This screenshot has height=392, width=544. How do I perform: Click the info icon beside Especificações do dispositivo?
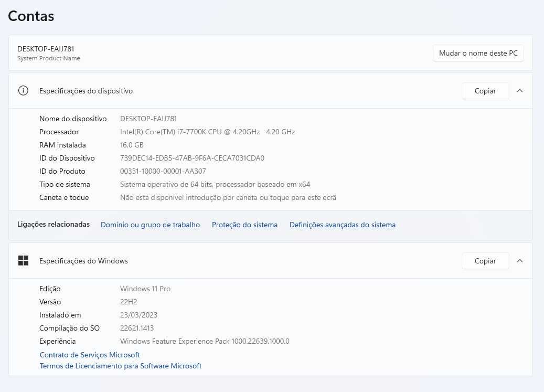pyautogui.click(x=23, y=91)
